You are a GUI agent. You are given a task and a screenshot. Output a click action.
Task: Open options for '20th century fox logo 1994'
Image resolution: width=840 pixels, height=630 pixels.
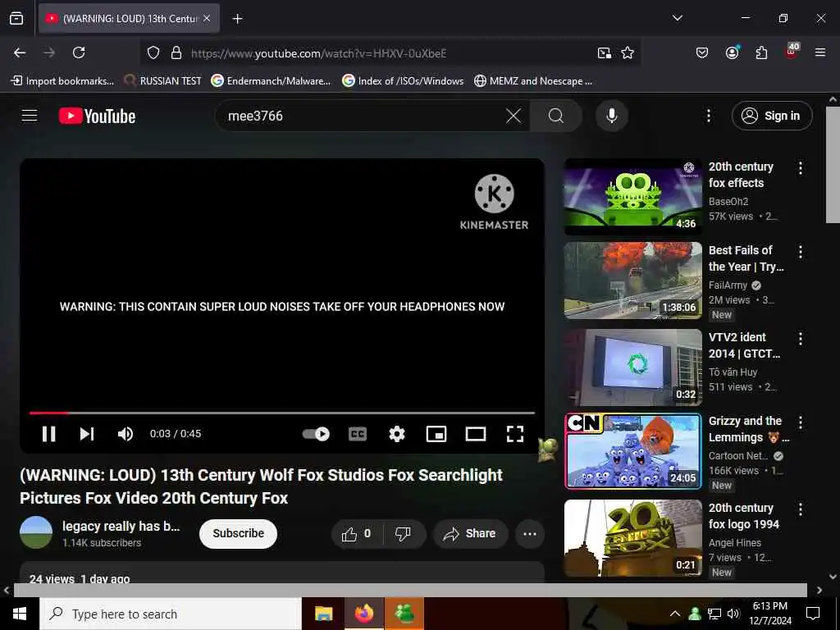[x=801, y=509]
